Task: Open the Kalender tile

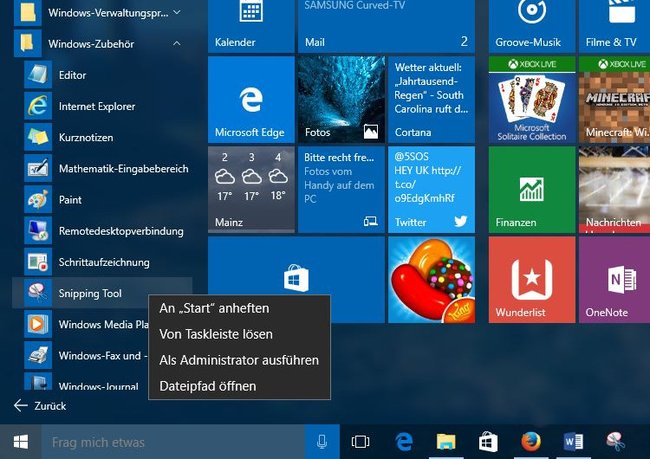Action: [x=251, y=26]
